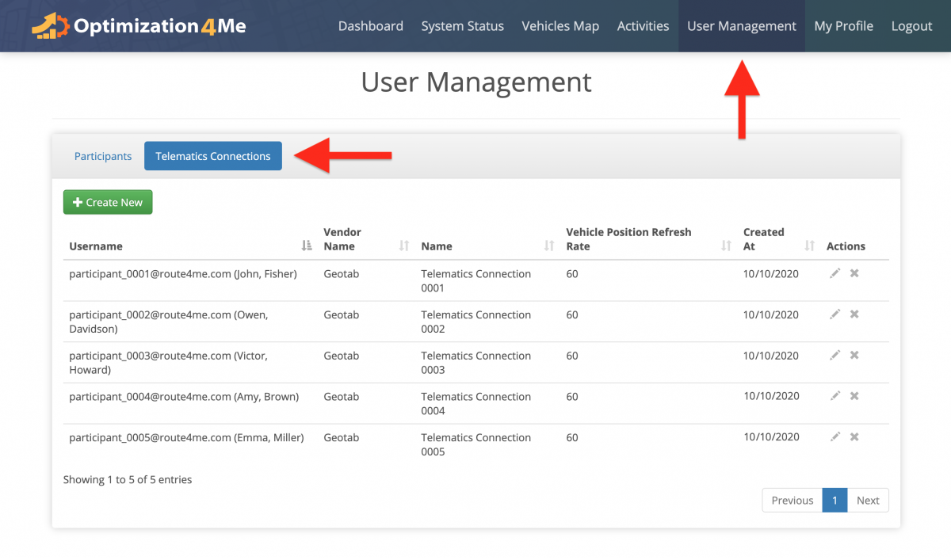951x560 pixels.
Task: Delete Telematics Connection 0004 with X icon
Action: coord(854,396)
